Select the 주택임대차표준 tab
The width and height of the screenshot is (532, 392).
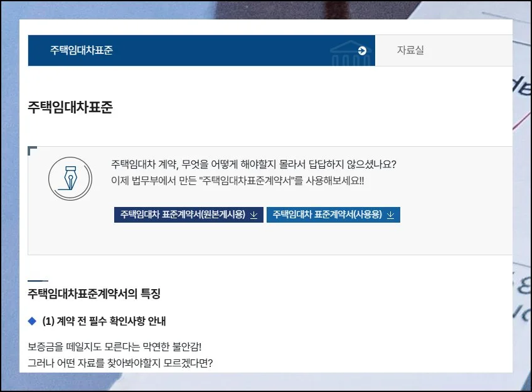pyautogui.click(x=82, y=51)
